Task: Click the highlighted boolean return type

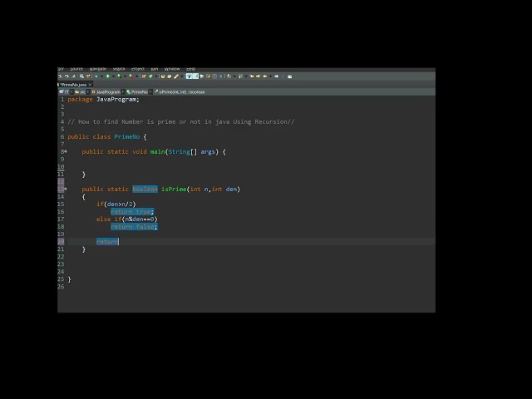Action: (145, 189)
